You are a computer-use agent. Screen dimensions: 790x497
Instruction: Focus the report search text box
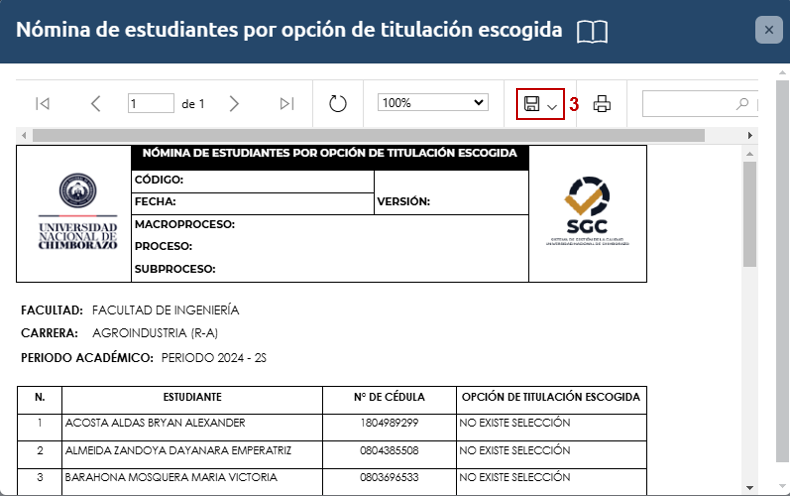click(x=690, y=103)
